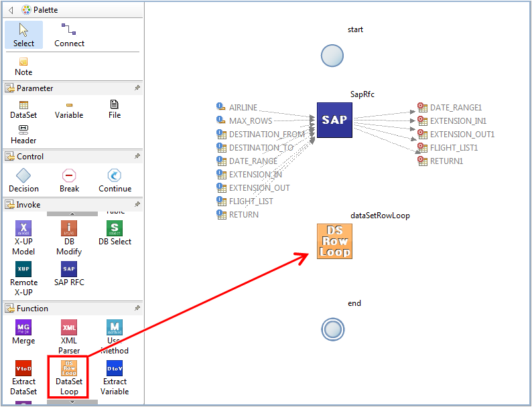This screenshot has height=407, width=532.
Task: Pick the Extract DataSet function item
Action: 23,378
